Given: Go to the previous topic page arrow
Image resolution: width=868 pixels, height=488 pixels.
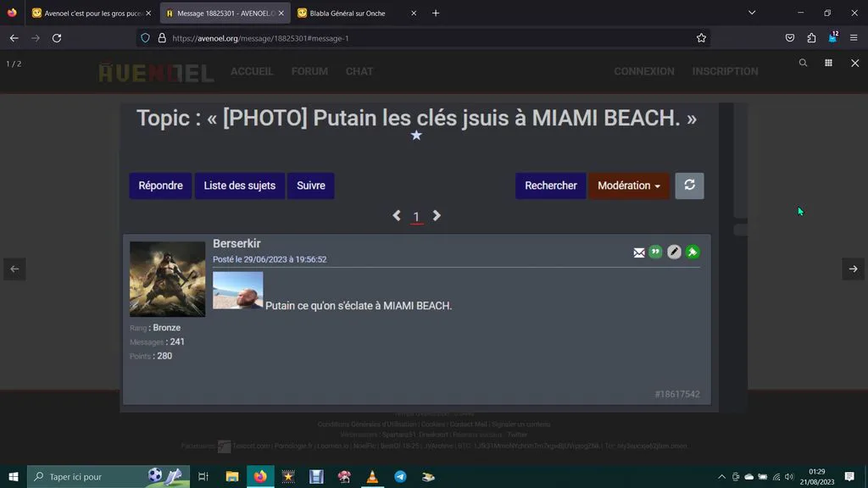Looking at the screenshot, I should [397, 216].
